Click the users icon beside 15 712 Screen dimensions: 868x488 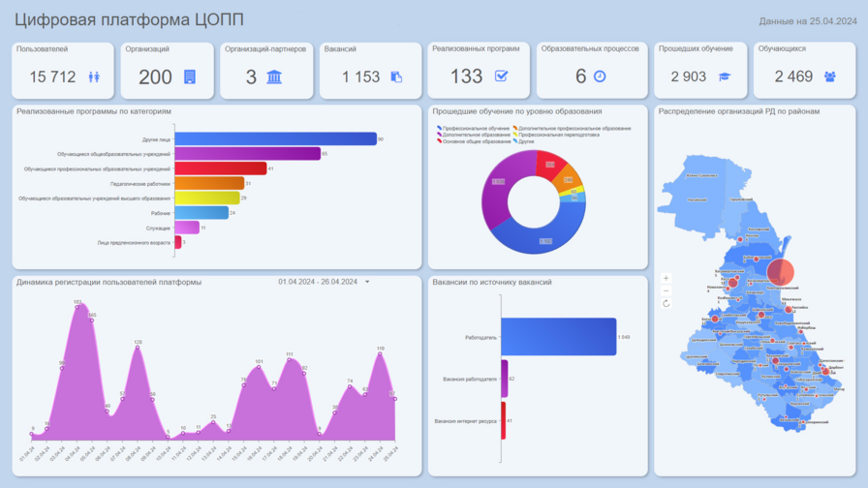coord(94,76)
